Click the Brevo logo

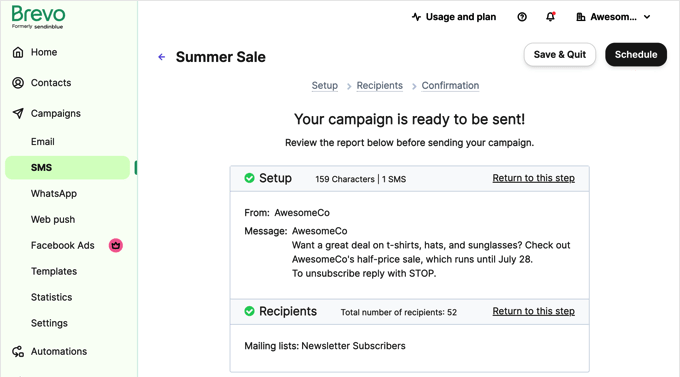coord(38,17)
